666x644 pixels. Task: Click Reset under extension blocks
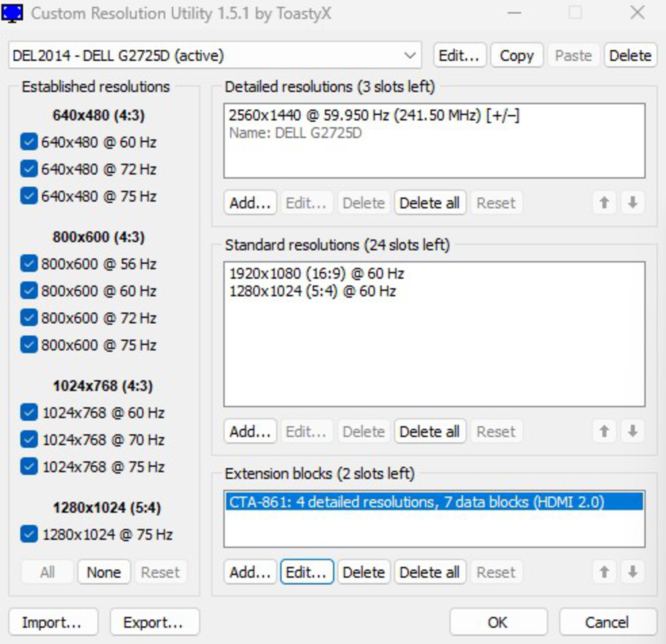pos(496,572)
